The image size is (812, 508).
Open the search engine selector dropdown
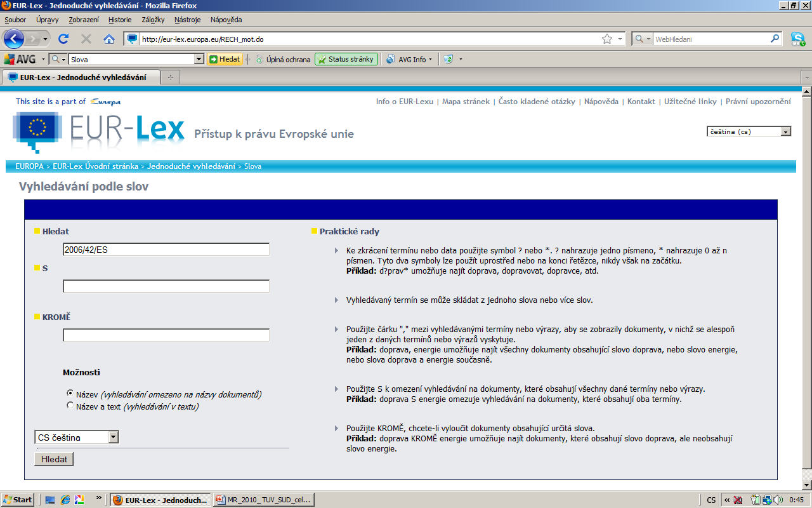click(x=643, y=39)
